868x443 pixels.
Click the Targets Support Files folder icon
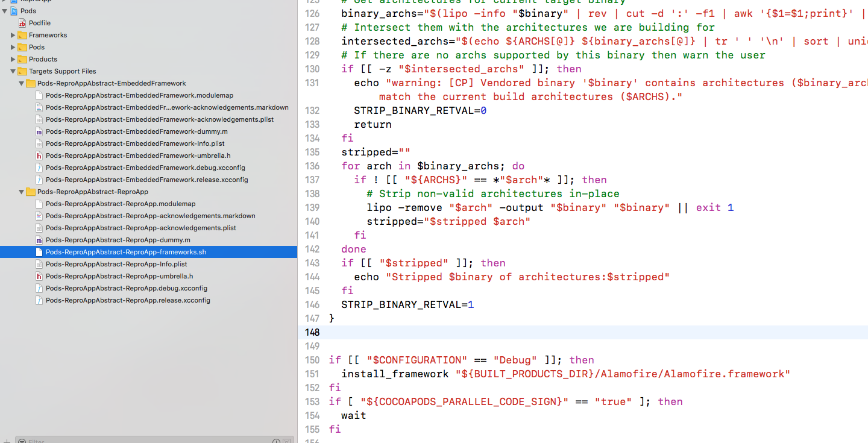coord(22,71)
